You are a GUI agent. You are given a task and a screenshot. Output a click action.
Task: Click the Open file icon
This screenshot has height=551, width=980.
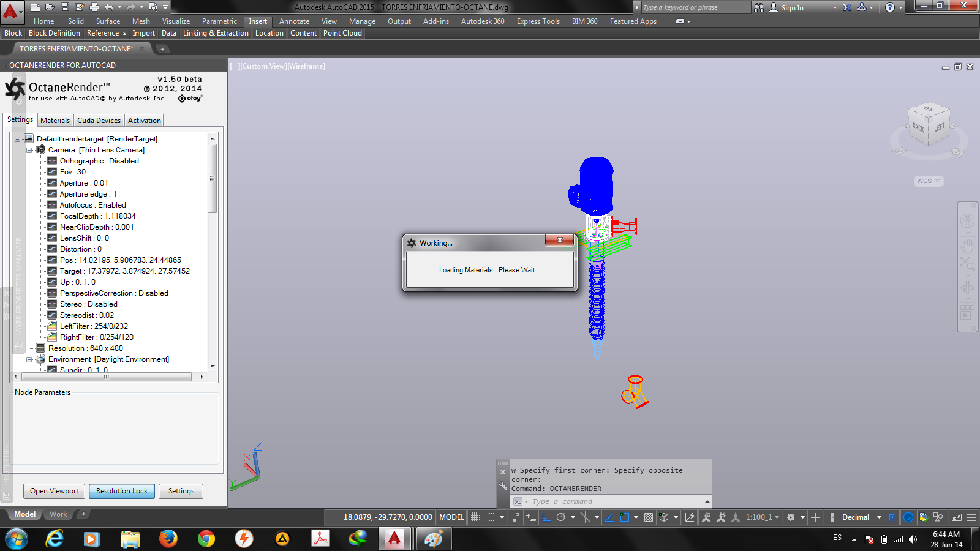50,7
